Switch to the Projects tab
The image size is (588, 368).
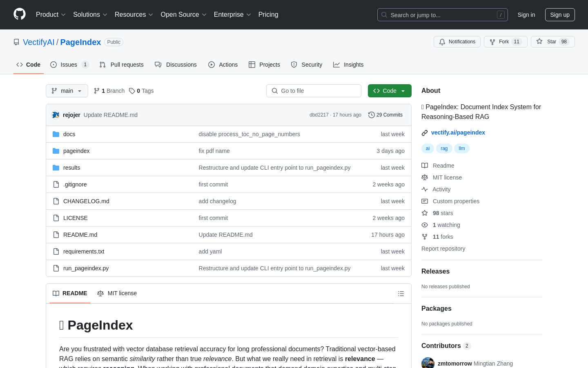pos(264,65)
